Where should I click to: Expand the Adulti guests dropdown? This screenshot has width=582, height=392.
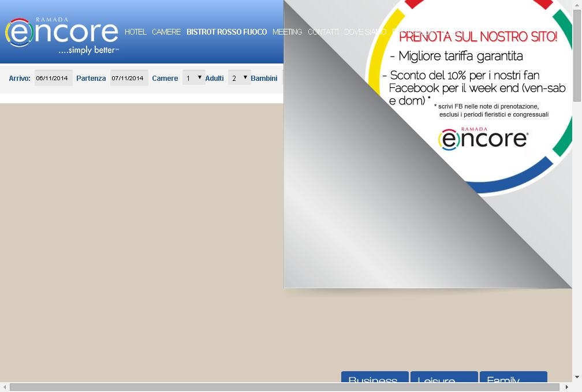(240, 77)
